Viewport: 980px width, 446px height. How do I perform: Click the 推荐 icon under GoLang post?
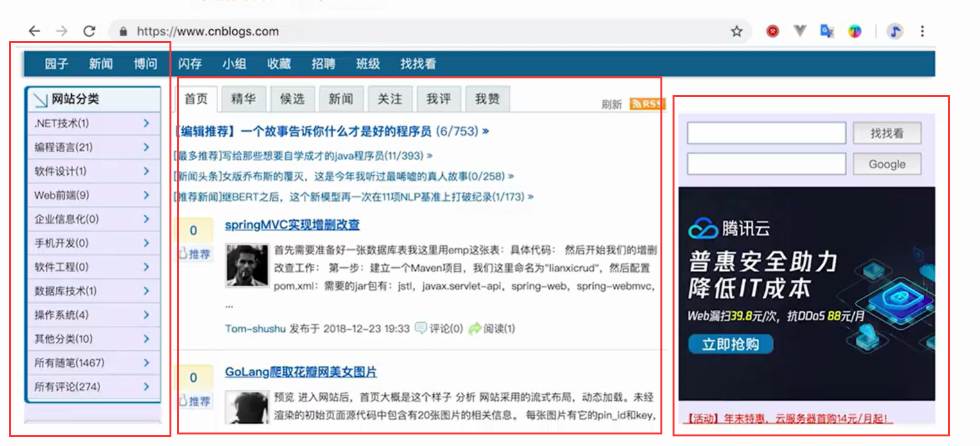[194, 401]
